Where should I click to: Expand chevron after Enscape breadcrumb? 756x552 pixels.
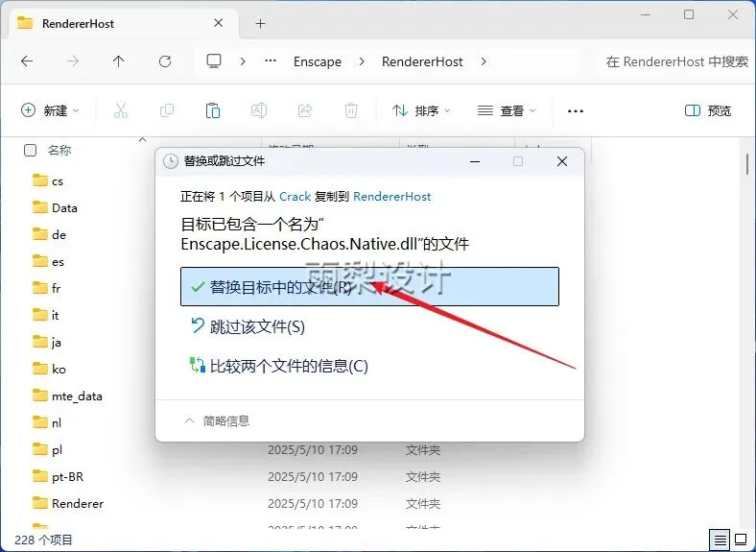coord(362,61)
